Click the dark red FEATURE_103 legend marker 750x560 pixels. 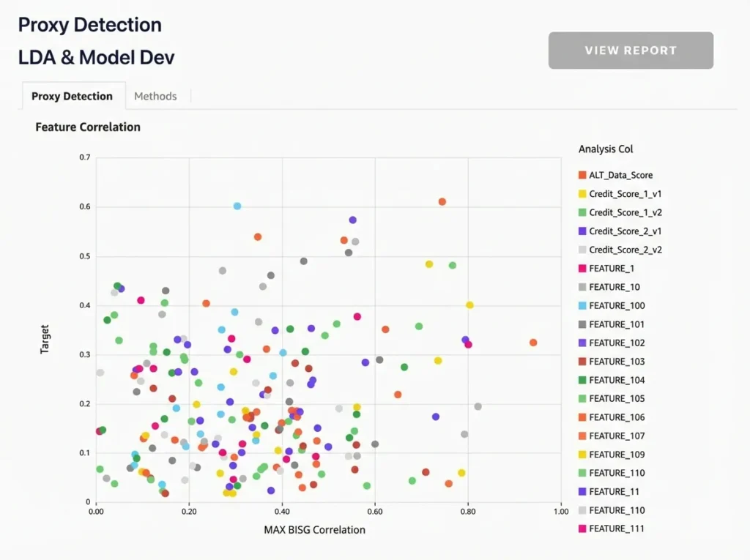click(582, 362)
